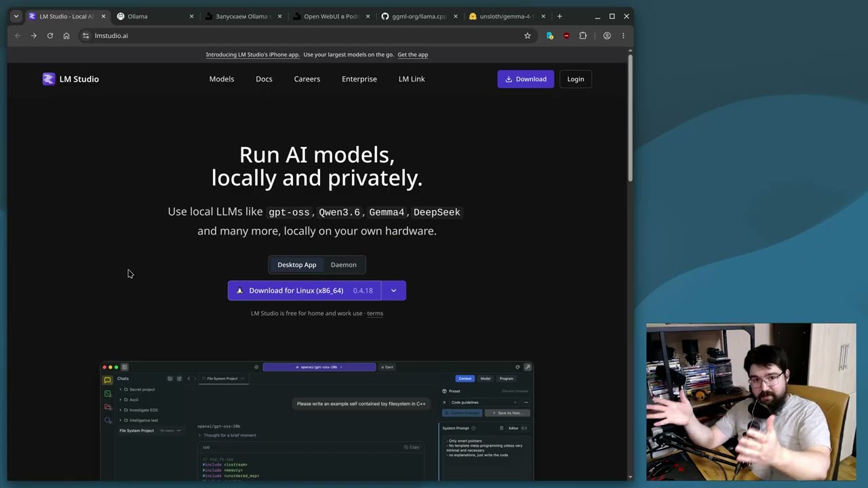
Task: Open the Models nav item
Action: tap(222, 79)
